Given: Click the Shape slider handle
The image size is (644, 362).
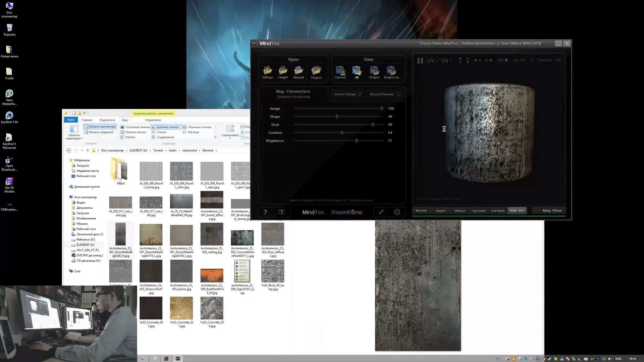Looking at the screenshot, I should pos(337,116).
